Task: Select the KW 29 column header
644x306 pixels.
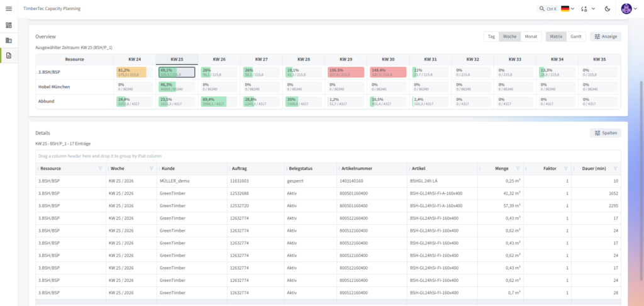Action: click(x=346, y=59)
